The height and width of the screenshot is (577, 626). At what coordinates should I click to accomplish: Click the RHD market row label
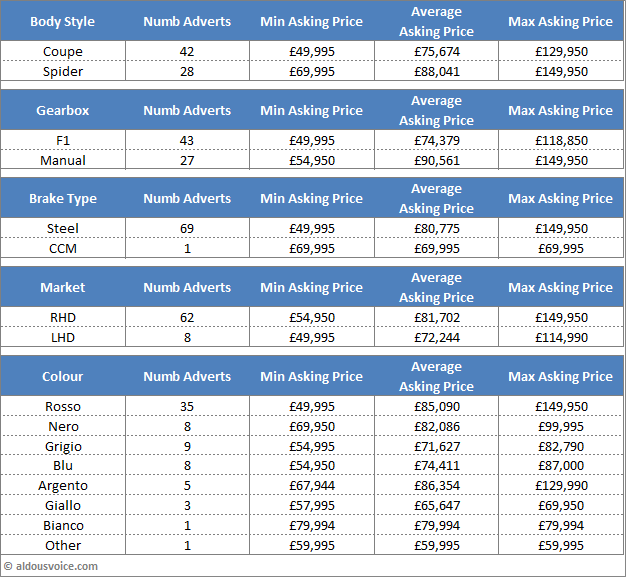pos(63,317)
